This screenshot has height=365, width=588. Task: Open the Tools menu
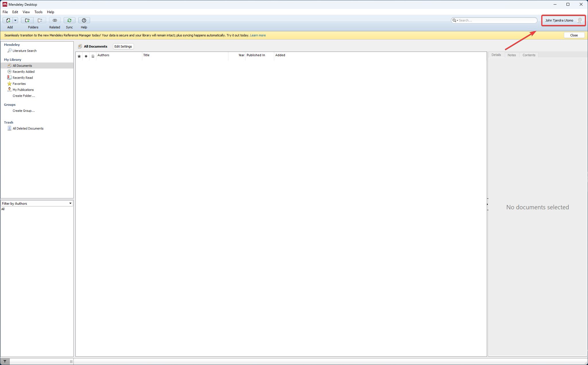[x=38, y=12]
